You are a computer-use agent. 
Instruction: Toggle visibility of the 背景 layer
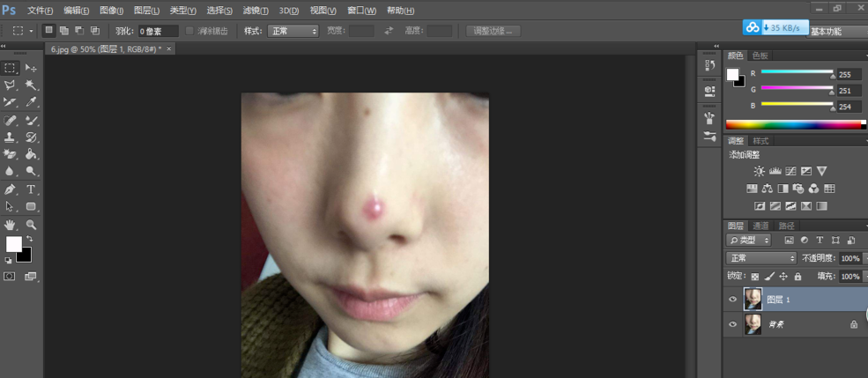tap(732, 324)
